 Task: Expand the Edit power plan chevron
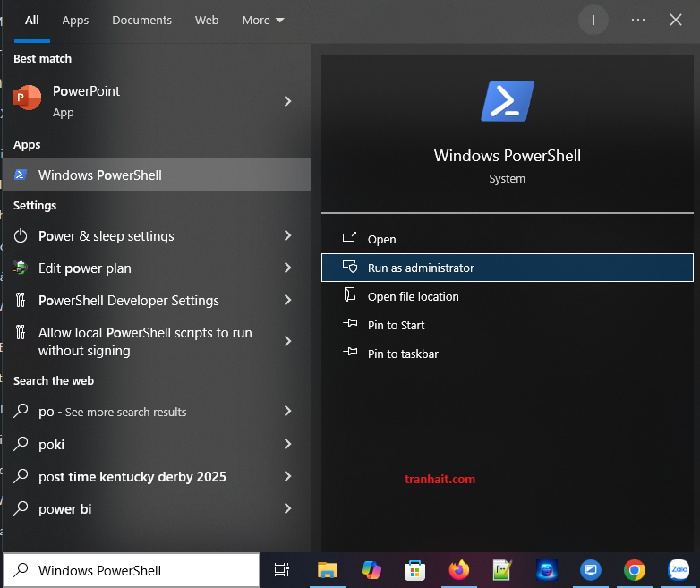288,268
